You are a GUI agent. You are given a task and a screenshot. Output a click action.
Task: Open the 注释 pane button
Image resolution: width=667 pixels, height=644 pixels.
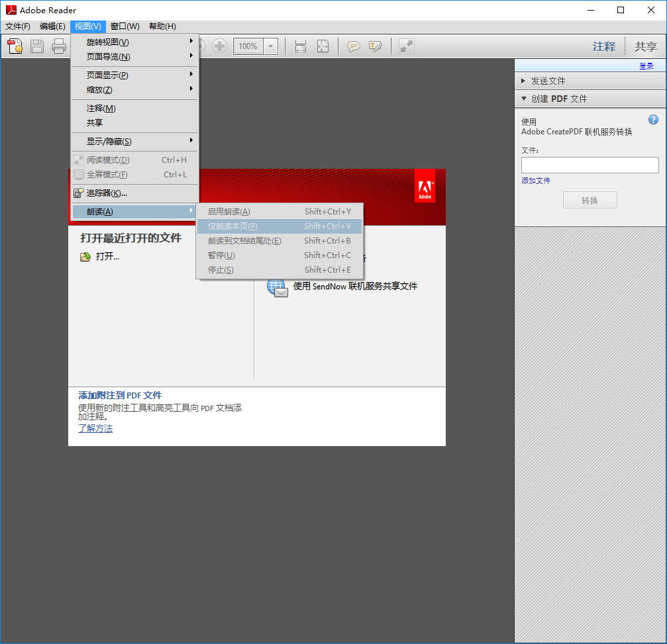click(x=604, y=46)
